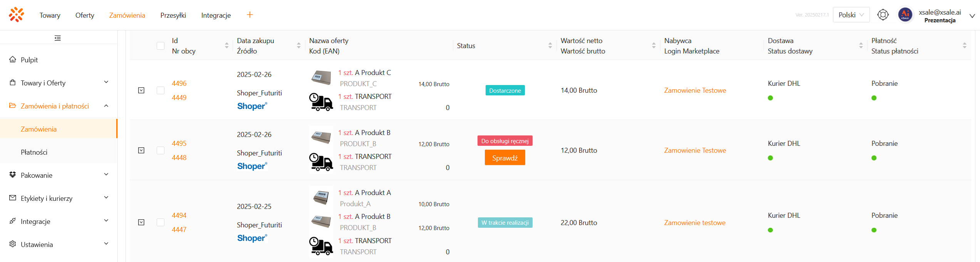Viewport: 980px width, 262px height.
Task: Select the checkbox for order 4496
Action: coord(161,90)
